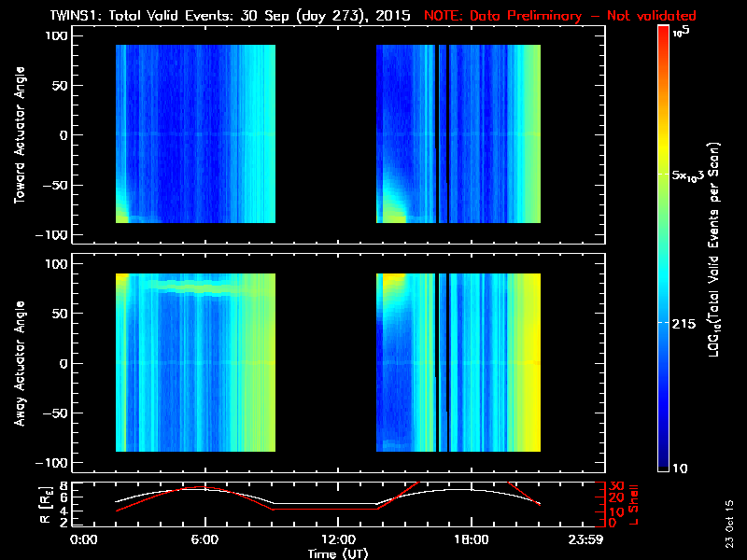Click the red 10 L Shell tick label

click(616, 511)
